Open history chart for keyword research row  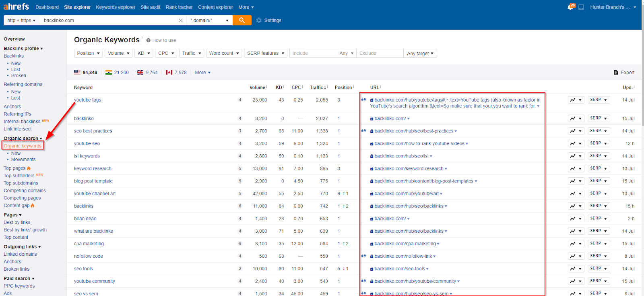click(576, 168)
